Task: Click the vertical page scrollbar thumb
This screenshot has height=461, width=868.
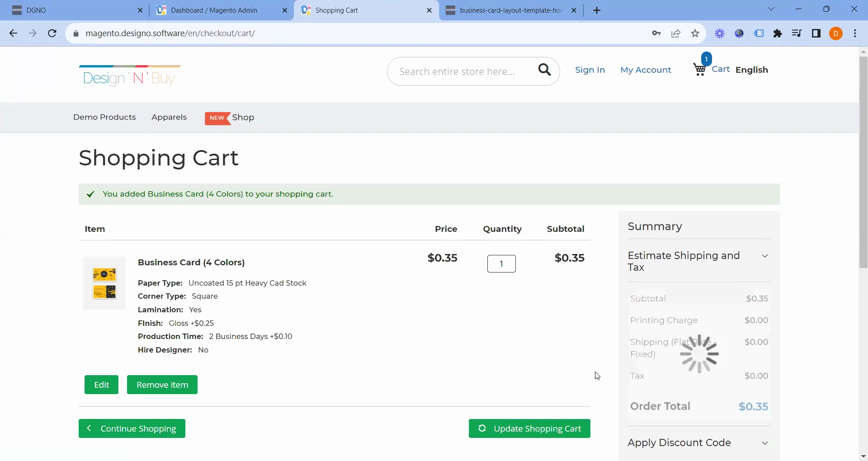Action: click(x=863, y=163)
